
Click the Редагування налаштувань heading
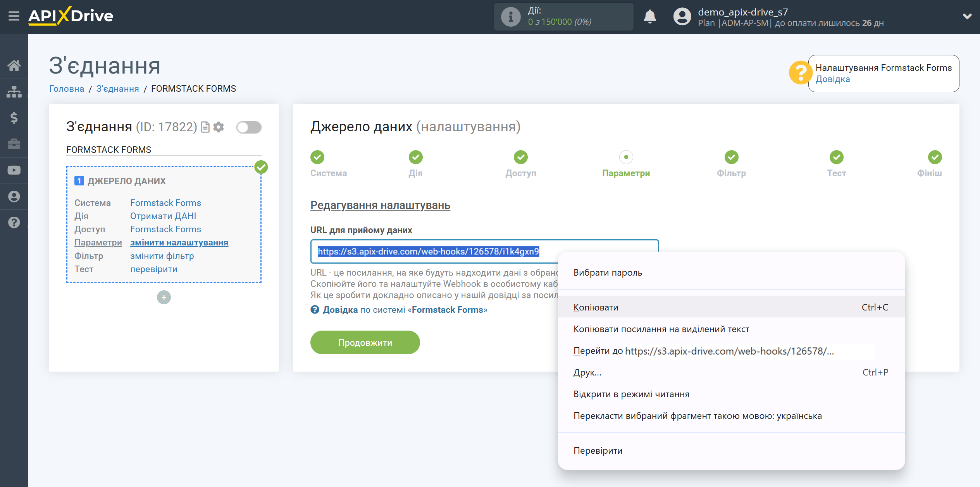tap(380, 205)
